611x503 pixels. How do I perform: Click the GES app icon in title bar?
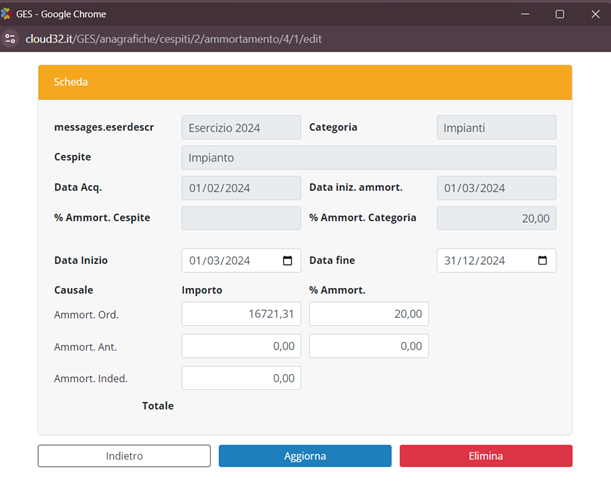[10, 14]
